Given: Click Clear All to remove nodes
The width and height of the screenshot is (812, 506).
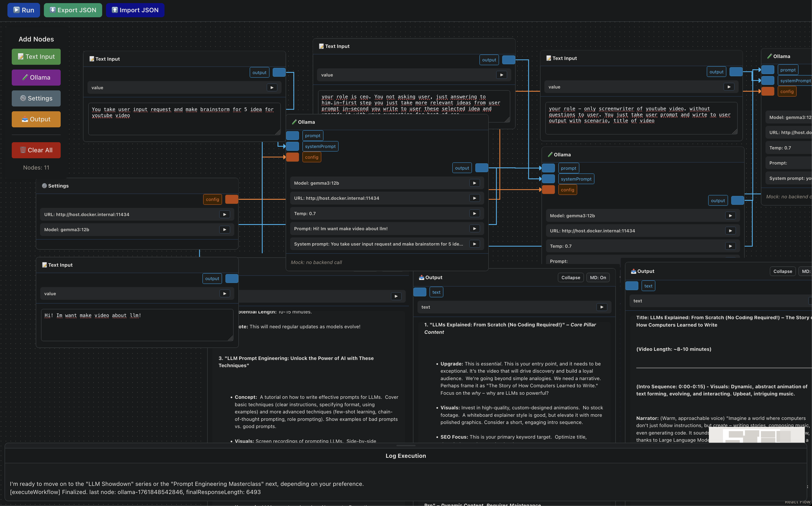Looking at the screenshot, I should coord(36,150).
